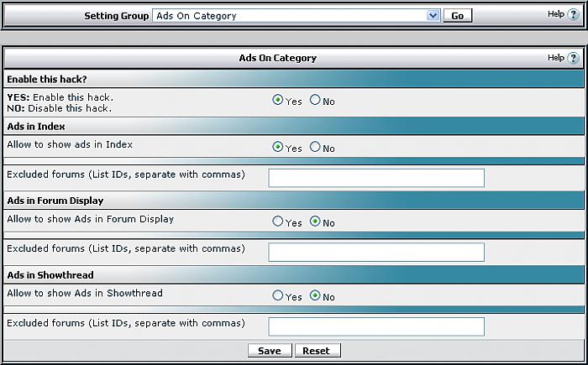Click the Help question mark icon beside Go
The image size is (588, 365).
coord(573,15)
